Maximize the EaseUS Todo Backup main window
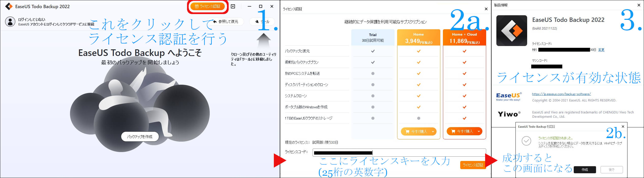The width and height of the screenshot is (644, 178). pyautogui.click(x=261, y=6)
